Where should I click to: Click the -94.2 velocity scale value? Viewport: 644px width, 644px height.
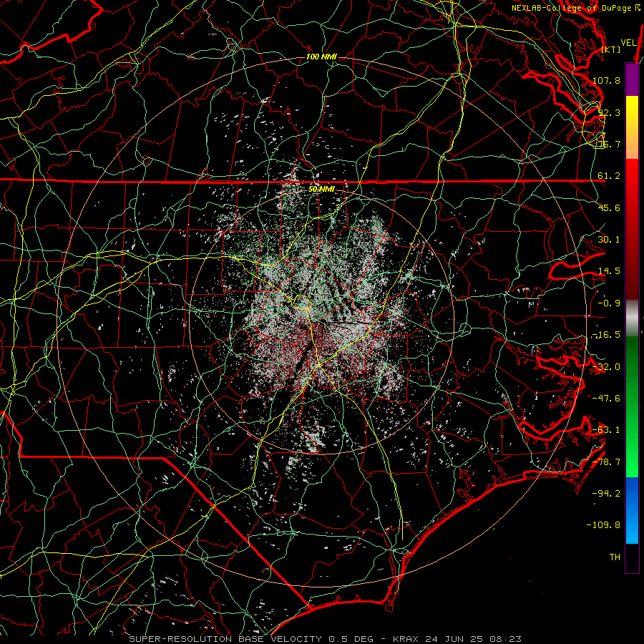click(606, 494)
